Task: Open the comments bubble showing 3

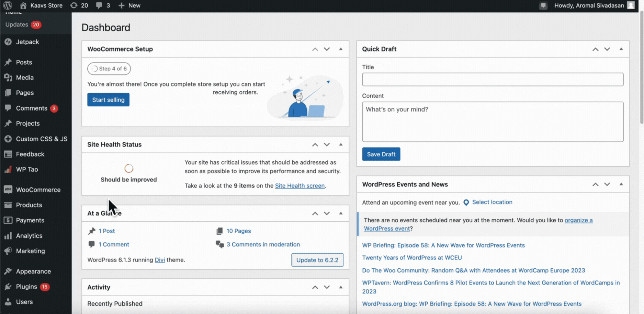Action: [99, 5]
